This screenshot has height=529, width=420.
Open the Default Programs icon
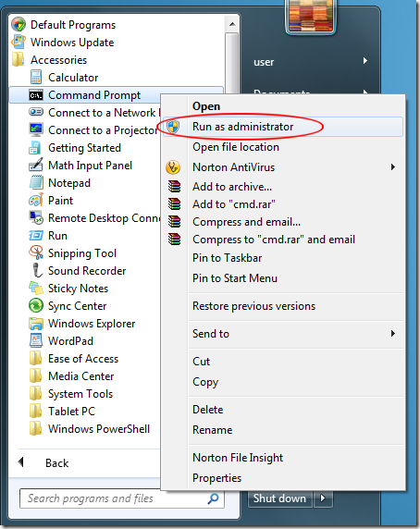click(x=19, y=25)
